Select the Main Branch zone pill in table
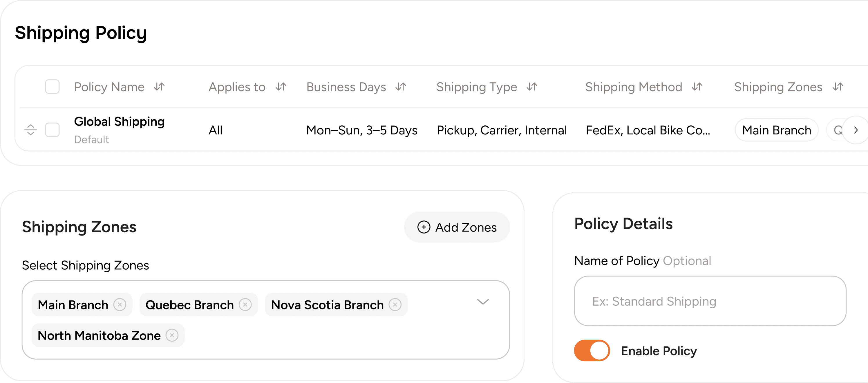This screenshot has height=383, width=868. (x=776, y=130)
